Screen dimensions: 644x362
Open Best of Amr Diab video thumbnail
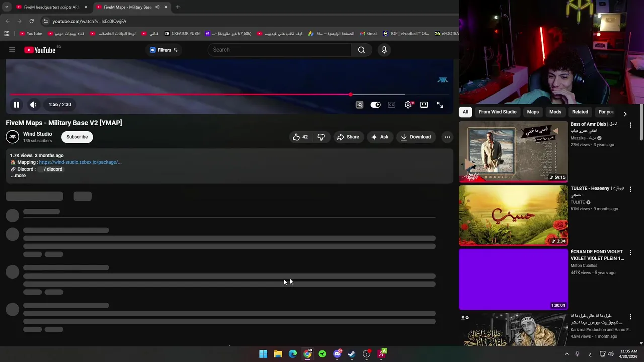tap(513, 151)
